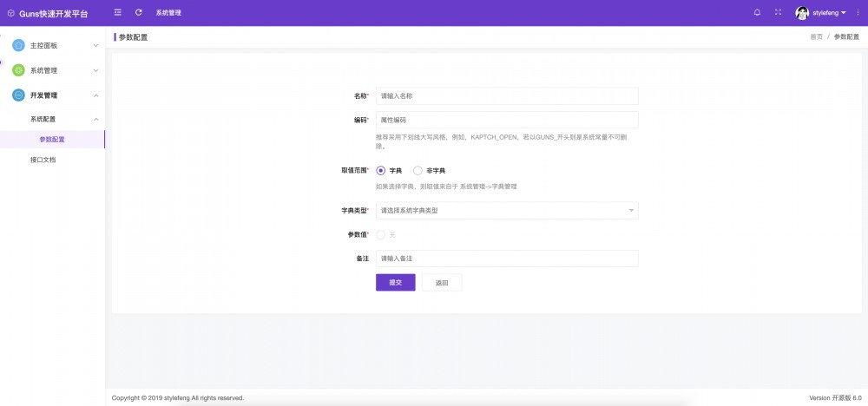This screenshot has height=406, width=868.
Task: Select the 字典 radio option
Action: (x=381, y=170)
